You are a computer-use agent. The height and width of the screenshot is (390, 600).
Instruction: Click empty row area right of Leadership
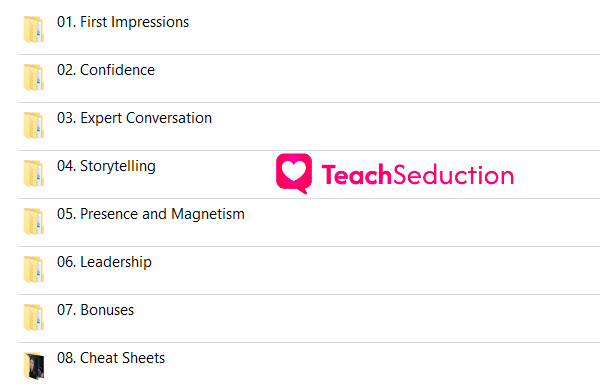pos(377,271)
